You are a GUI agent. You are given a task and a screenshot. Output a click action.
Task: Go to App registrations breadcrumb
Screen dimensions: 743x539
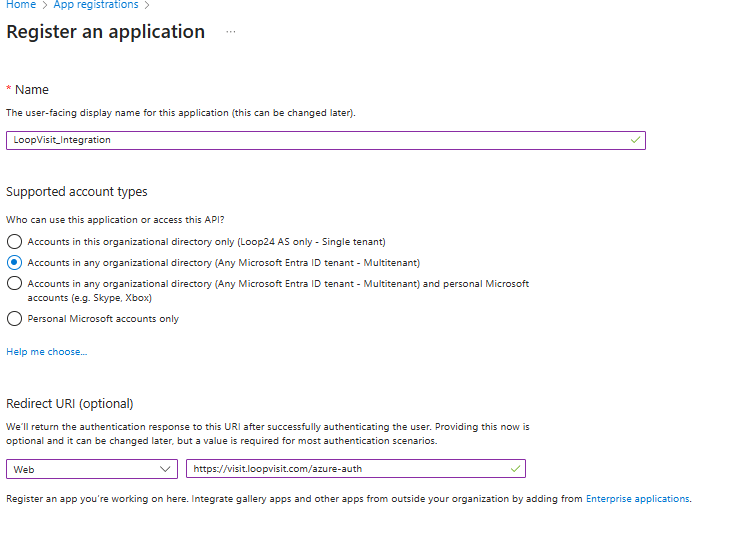[x=96, y=5]
